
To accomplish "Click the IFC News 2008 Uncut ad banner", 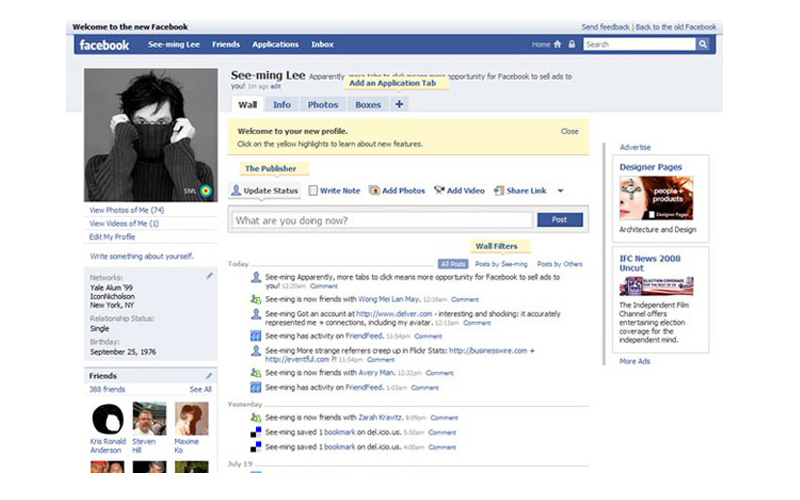I will click(656, 286).
